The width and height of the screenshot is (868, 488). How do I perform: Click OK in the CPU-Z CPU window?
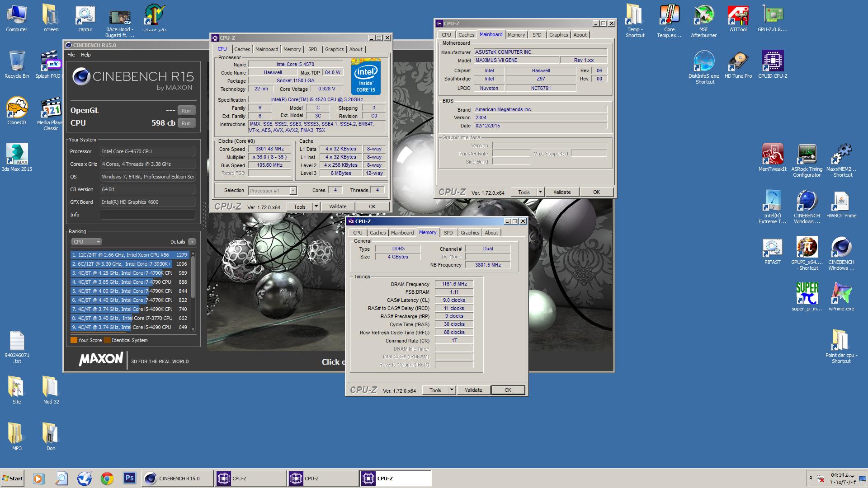pyautogui.click(x=372, y=206)
